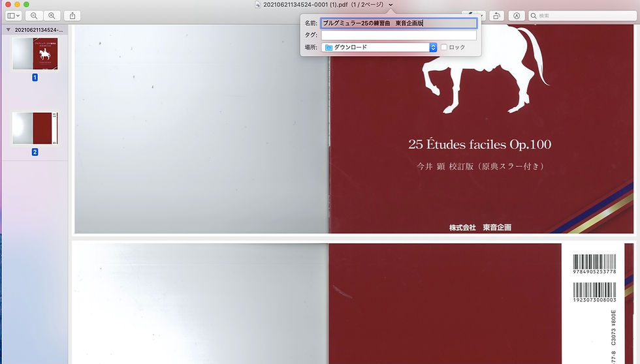Click the search field labeled 検索
640x364 pixels.
point(583,16)
